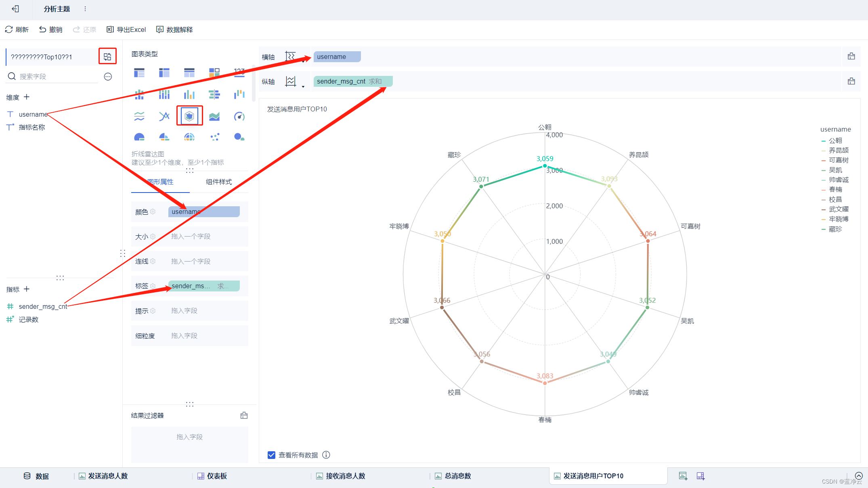
Task: Choose the comparison bar chart icon
Action: [214, 94]
